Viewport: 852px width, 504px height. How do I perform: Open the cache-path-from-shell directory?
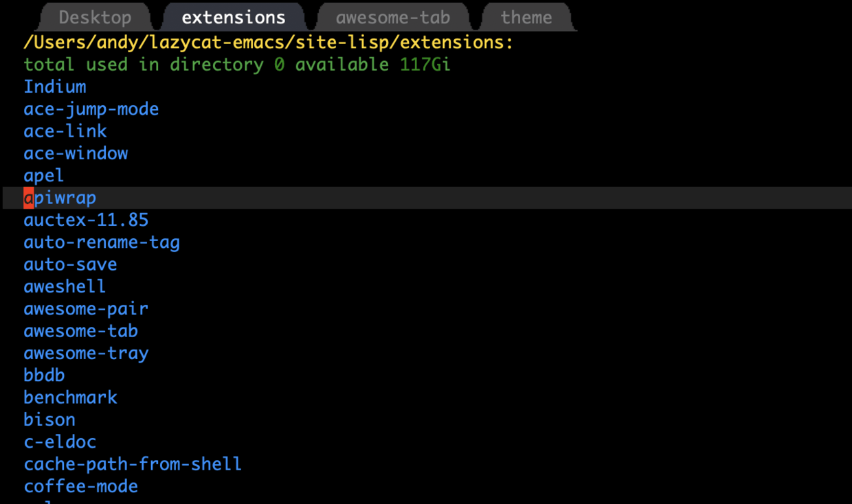point(133,464)
